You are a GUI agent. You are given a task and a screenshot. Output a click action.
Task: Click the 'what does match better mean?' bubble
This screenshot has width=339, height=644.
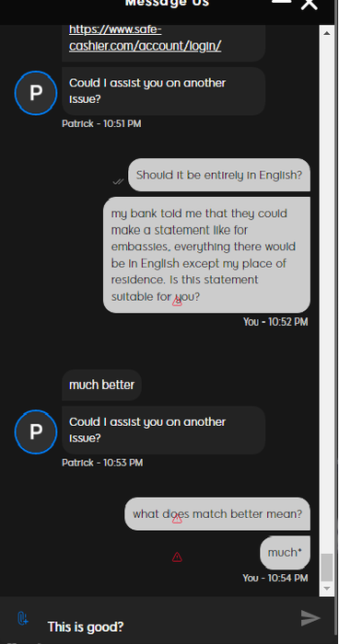point(217,513)
